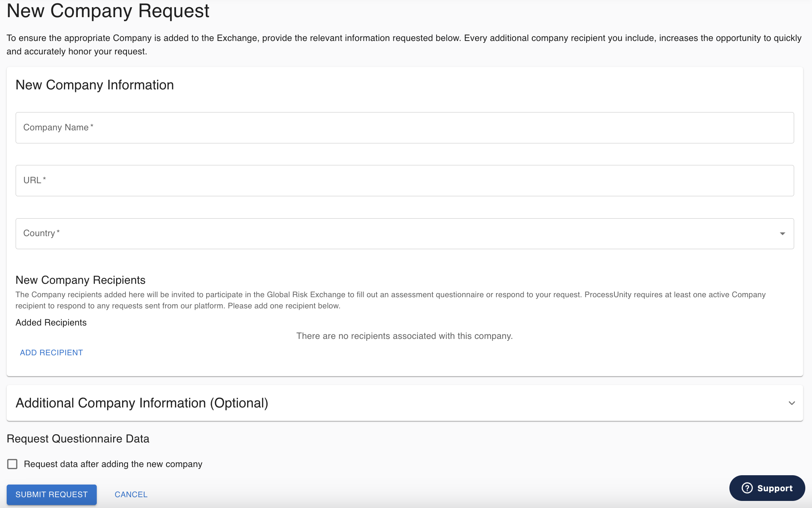
Task: Click the New Company Request page title
Action: coord(108,11)
